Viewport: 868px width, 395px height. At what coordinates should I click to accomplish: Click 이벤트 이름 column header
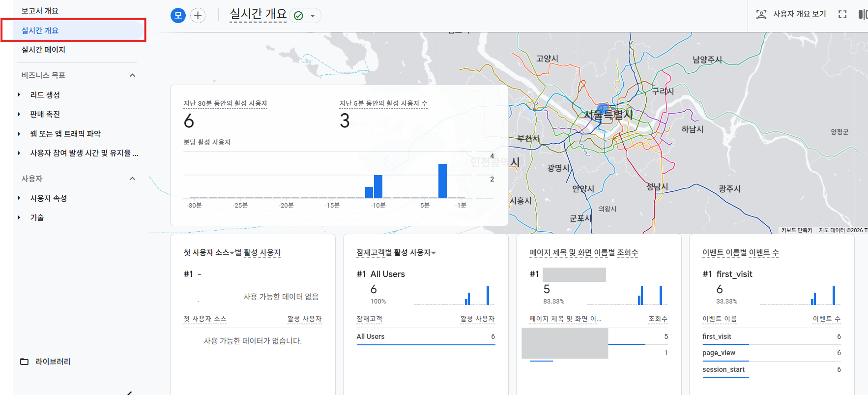(x=720, y=319)
